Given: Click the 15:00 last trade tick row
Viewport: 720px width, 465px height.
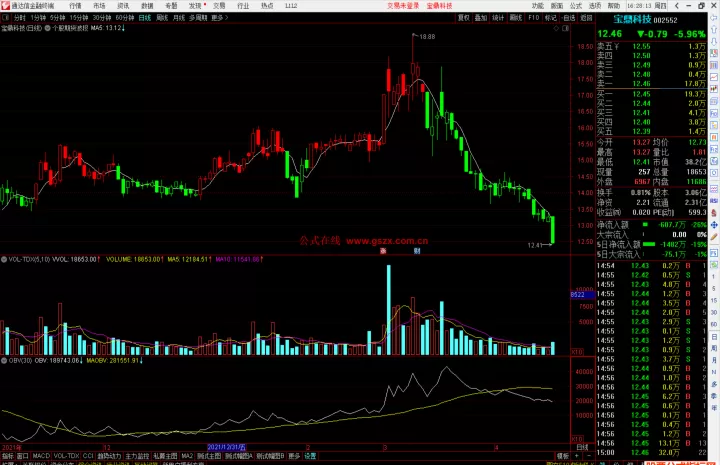Looking at the screenshot, I should 651,453.
